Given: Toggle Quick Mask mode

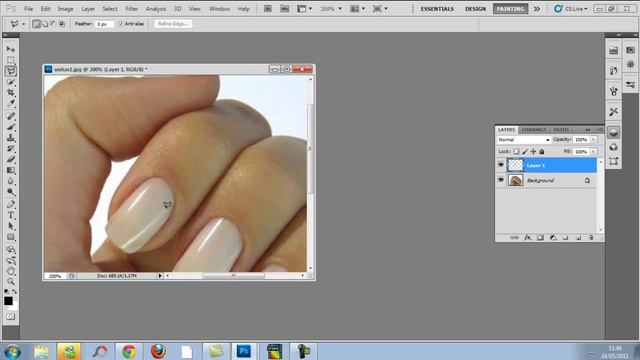Looking at the screenshot, I should point(11,317).
